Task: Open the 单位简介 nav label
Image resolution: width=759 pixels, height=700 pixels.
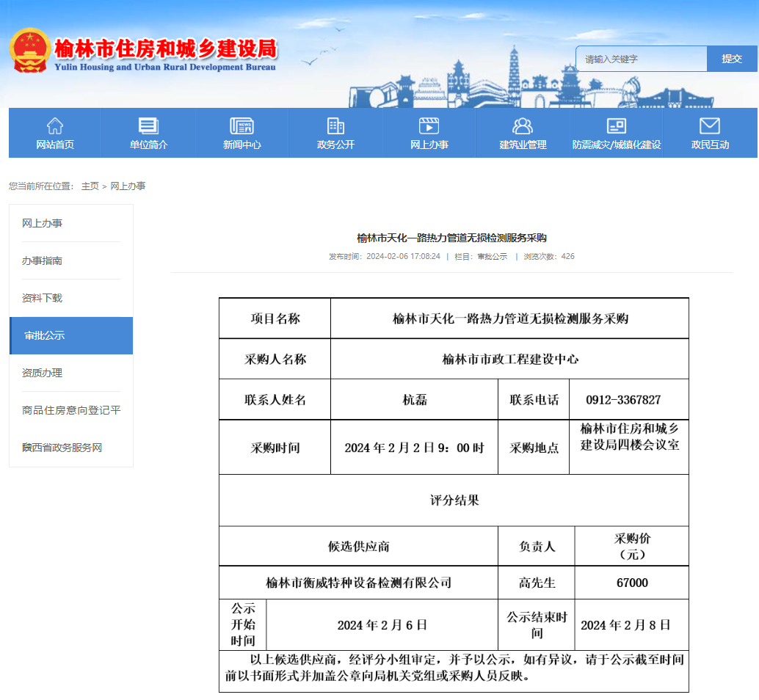Action: [x=148, y=145]
